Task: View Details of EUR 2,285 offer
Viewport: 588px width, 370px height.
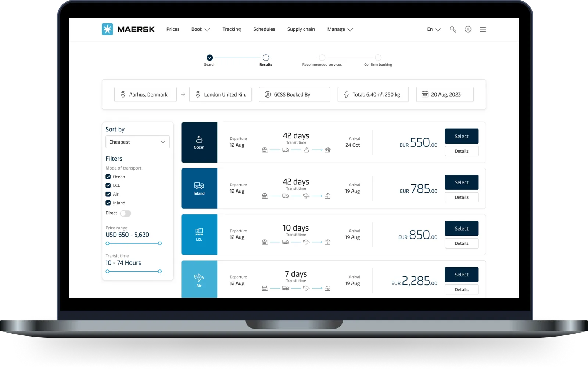Action: pos(462,290)
